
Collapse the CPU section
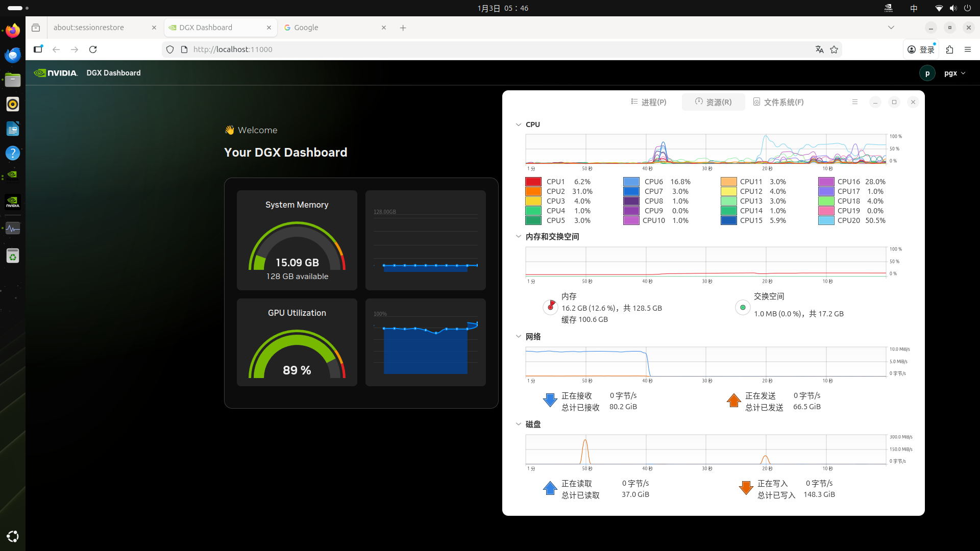(519, 124)
